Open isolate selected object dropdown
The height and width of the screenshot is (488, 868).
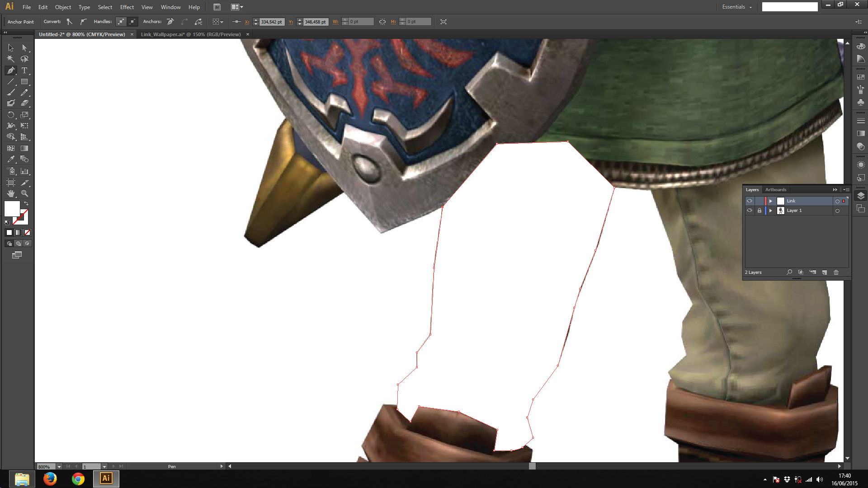218,22
